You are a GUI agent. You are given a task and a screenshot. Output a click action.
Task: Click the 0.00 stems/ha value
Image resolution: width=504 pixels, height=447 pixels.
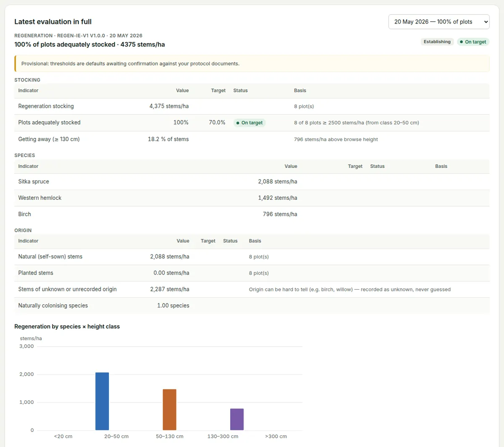[x=171, y=273]
